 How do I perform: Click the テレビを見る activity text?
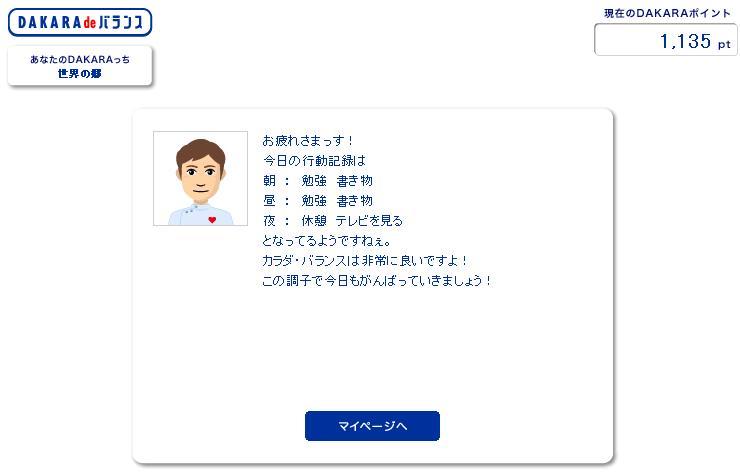click(370, 221)
